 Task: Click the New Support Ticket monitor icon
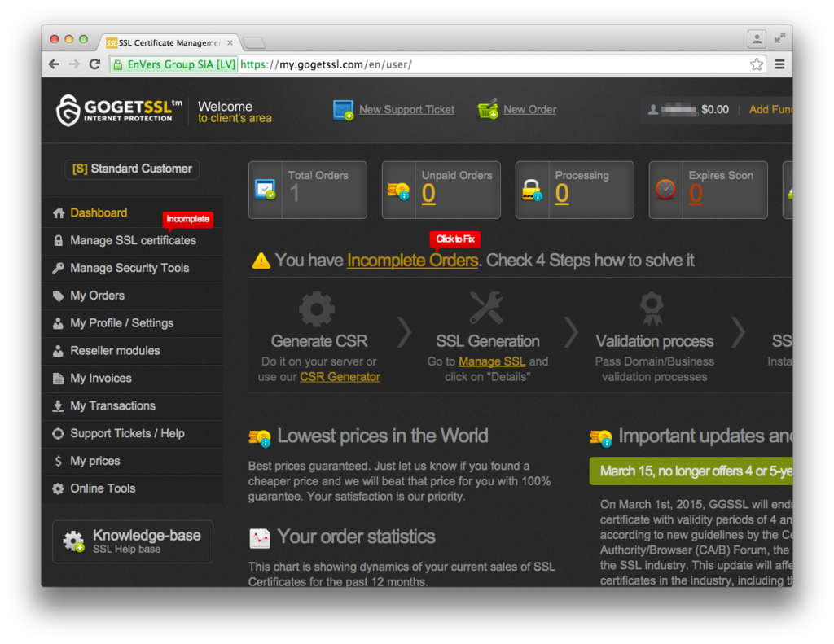click(343, 110)
